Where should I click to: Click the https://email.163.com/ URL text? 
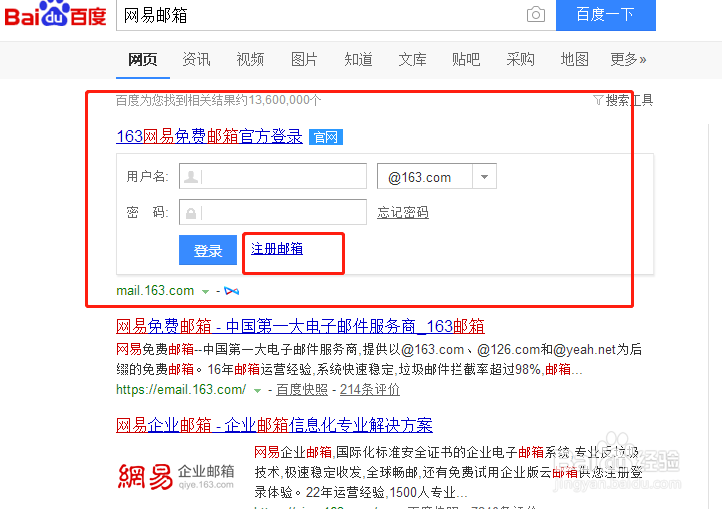181,390
